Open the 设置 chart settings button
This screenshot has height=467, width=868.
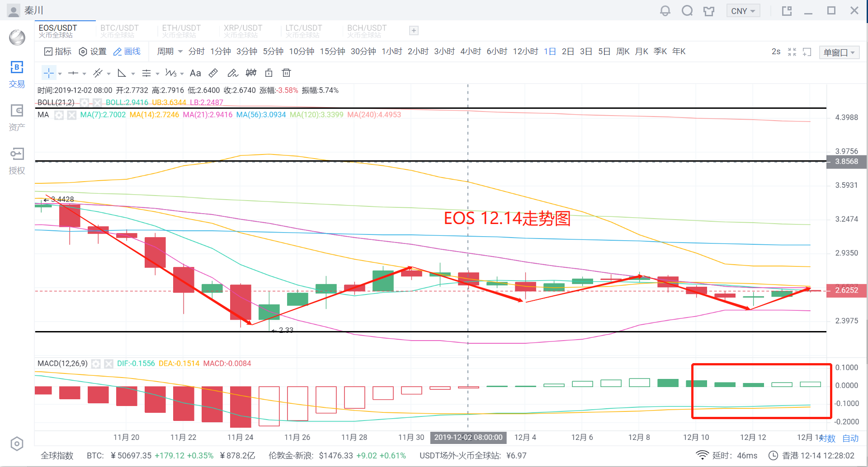click(x=93, y=51)
